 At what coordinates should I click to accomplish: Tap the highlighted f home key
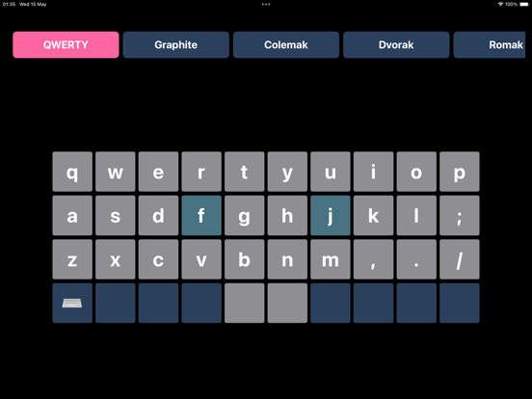pos(201,216)
